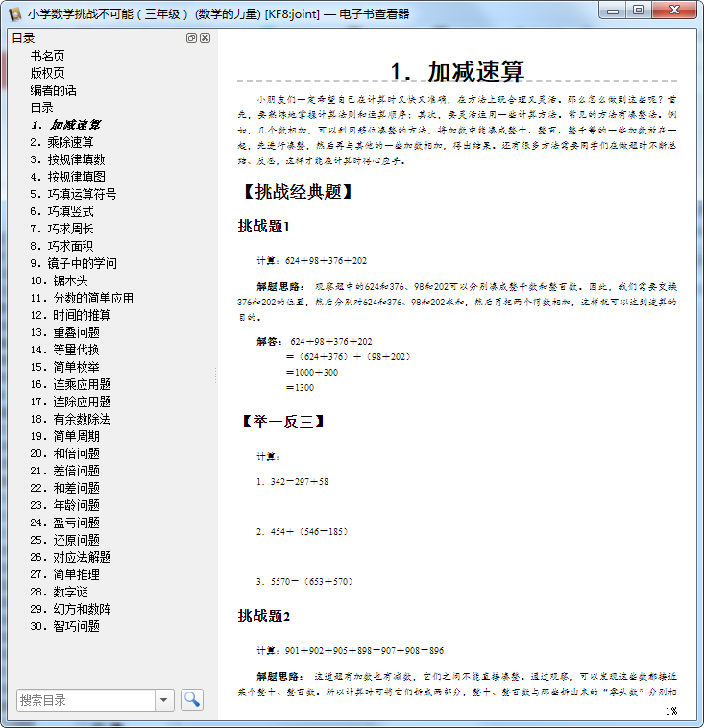Screen dimensions: 704x728
Task: Select chapter 26. 对应法解题
Action: coord(70,557)
